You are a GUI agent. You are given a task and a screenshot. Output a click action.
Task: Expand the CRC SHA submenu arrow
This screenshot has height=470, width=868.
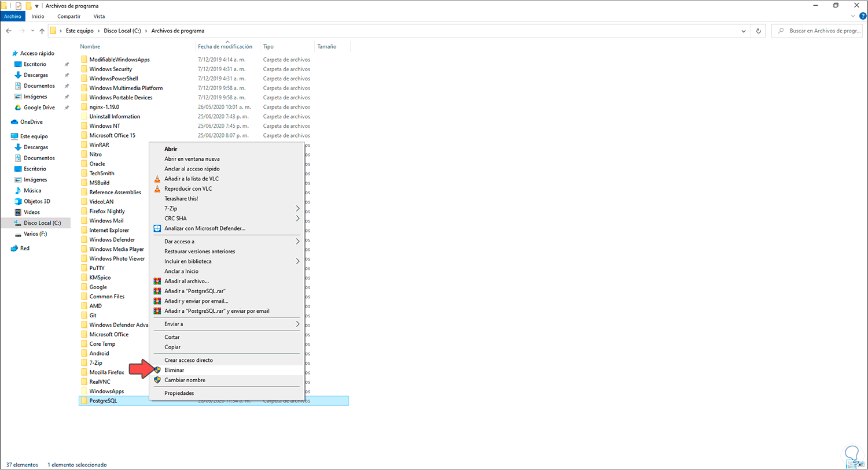pyautogui.click(x=298, y=219)
